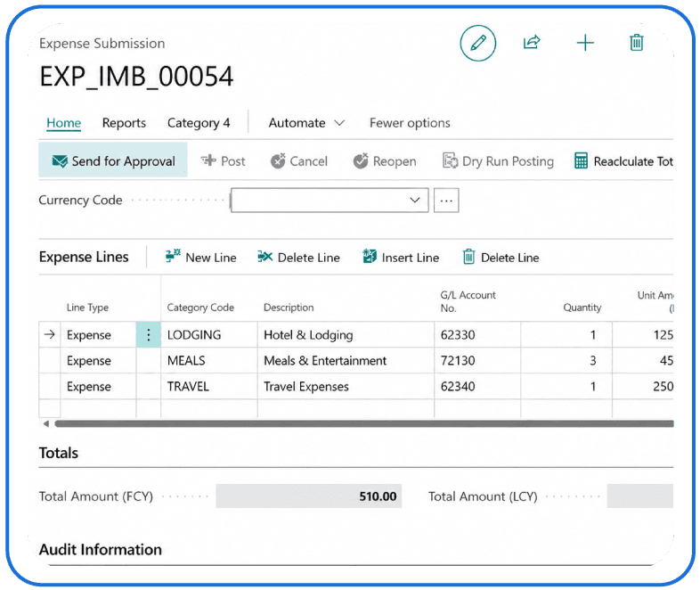Click the LODGING category code cell

(209, 334)
